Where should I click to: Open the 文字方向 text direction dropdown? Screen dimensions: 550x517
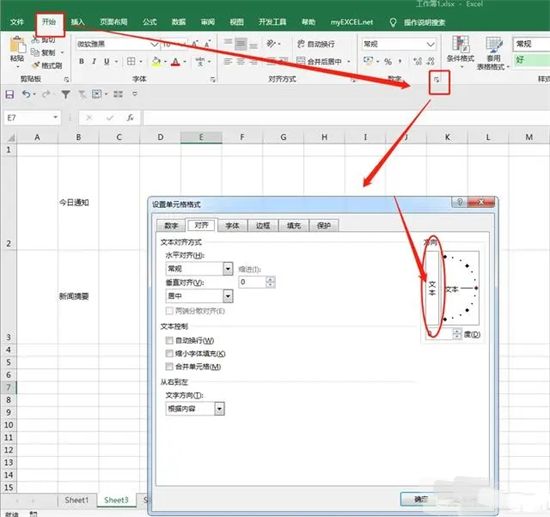[x=219, y=409]
